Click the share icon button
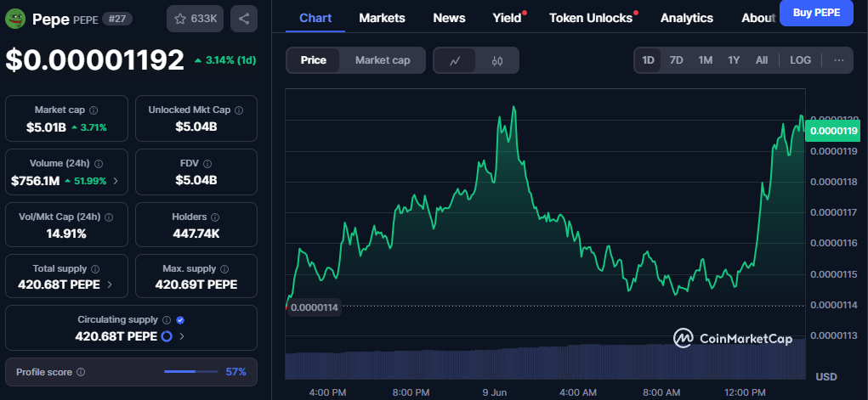Screen dimensions: 868x400 point(244,19)
